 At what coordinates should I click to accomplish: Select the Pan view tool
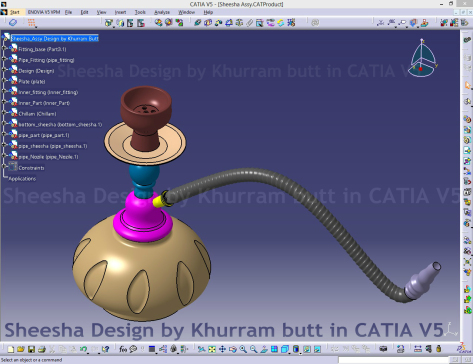pos(222,349)
